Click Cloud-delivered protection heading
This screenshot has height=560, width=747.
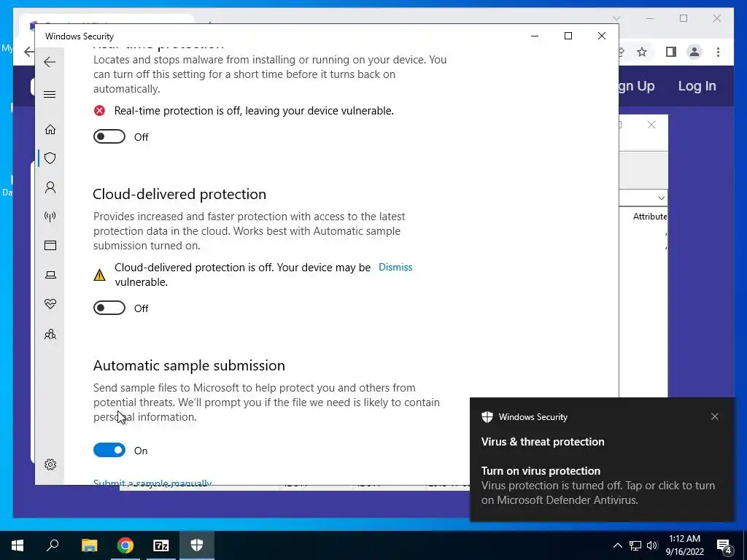[x=179, y=194]
